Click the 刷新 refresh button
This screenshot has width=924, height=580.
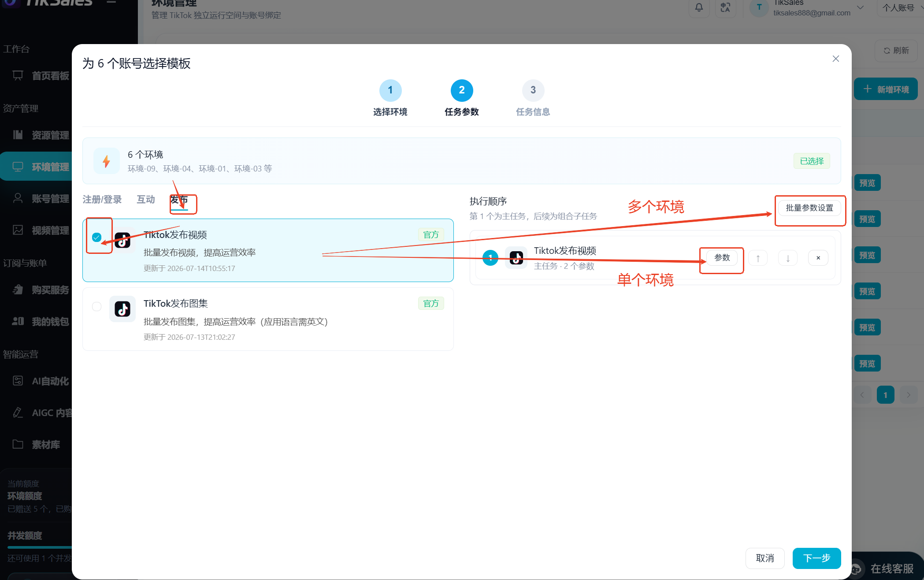tap(896, 51)
